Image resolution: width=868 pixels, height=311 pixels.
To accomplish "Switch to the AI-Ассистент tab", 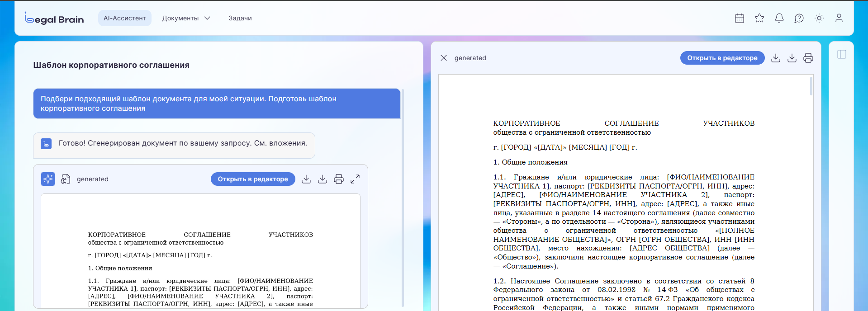I will (124, 18).
